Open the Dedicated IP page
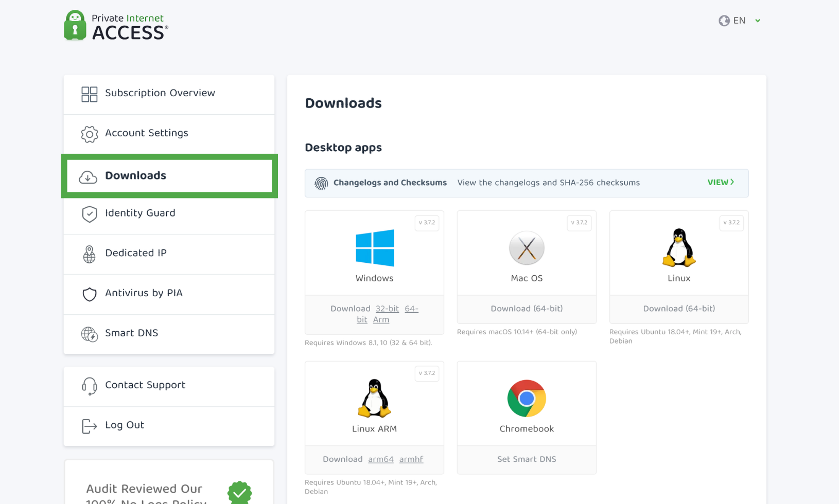Image resolution: width=839 pixels, height=504 pixels. [169, 254]
